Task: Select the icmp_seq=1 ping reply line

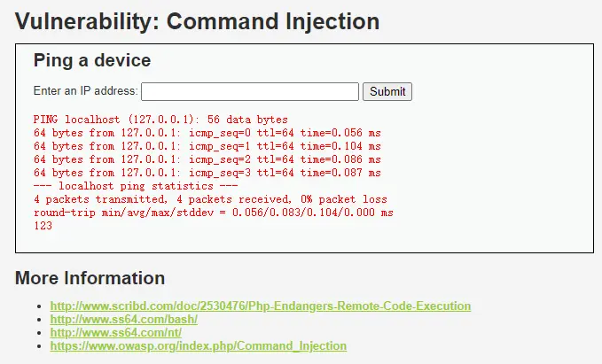Action: tap(207, 146)
